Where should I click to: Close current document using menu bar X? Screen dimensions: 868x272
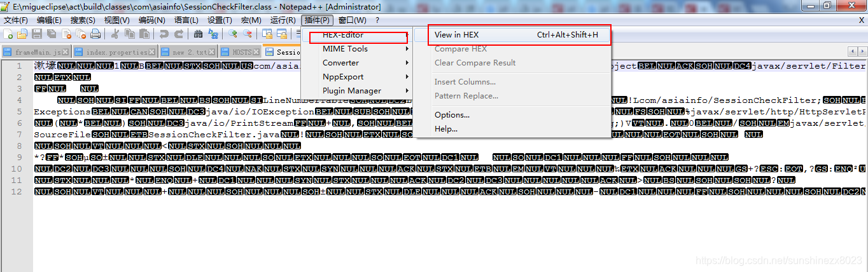coord(862,20)
